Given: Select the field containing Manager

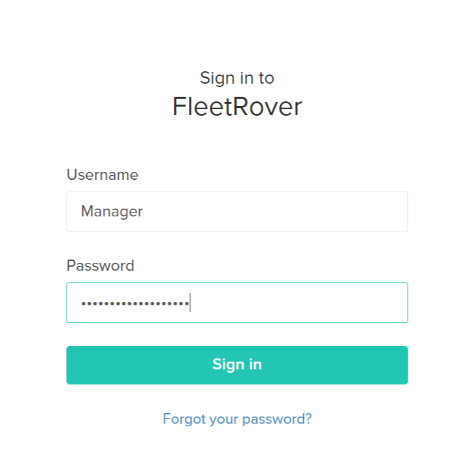Looking at the screenshot, I should pyautogui.click(x=237, y=211).
